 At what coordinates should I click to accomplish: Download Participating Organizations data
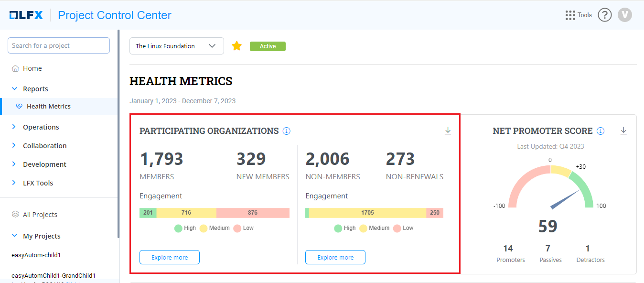pyautogui.click(x=448, y=131)
